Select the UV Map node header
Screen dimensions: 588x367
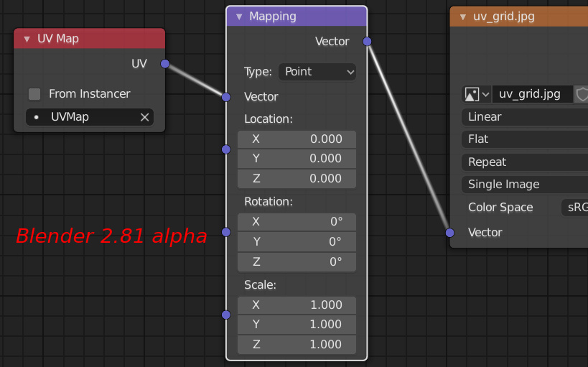pos(89,39)
